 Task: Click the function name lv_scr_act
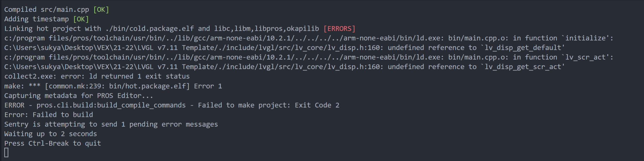(x=585, y=57)
